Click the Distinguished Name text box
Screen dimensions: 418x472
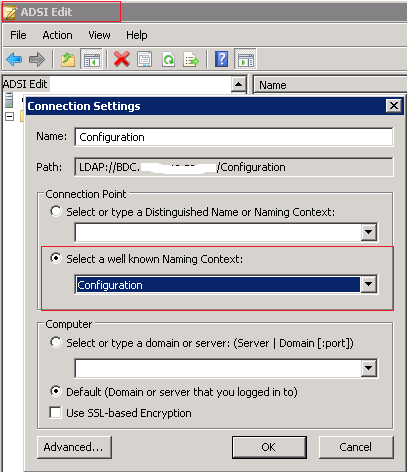click(218, 232)
